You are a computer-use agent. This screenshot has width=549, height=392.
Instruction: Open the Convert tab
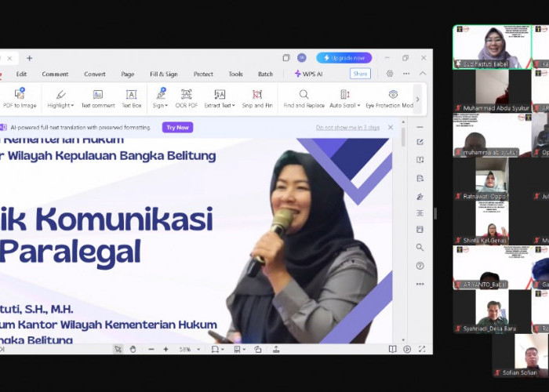click(95, 74)
